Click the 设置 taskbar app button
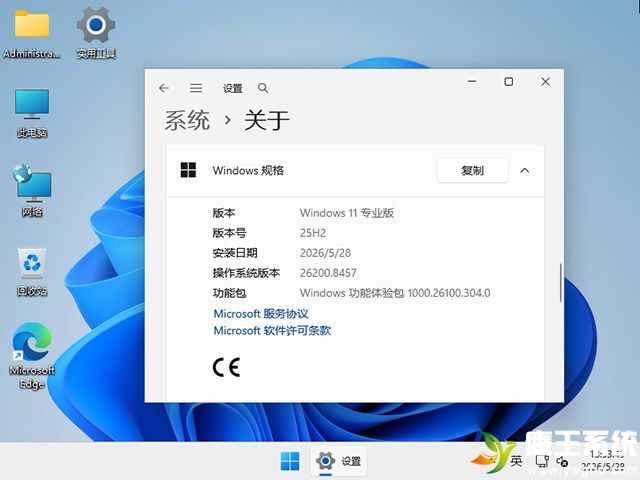 (338, 461)
